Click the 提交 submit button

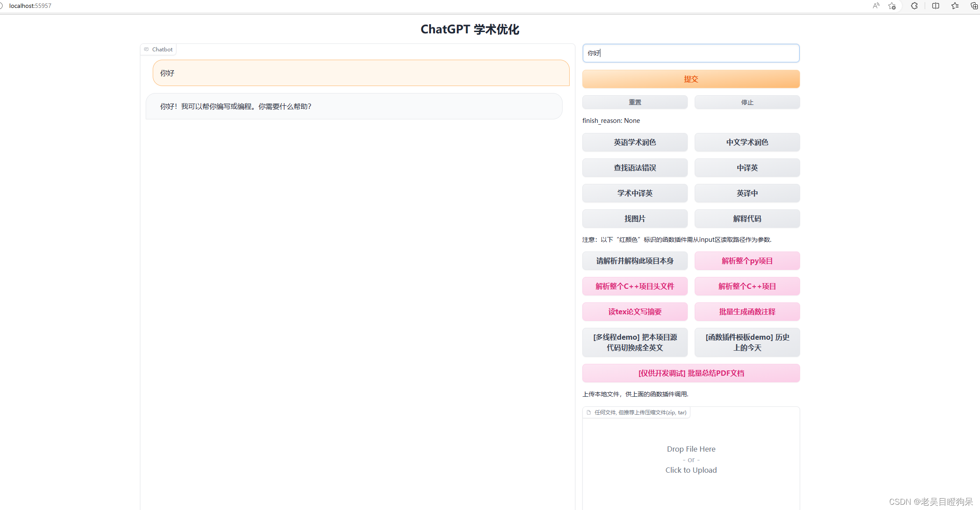point(691,79)
